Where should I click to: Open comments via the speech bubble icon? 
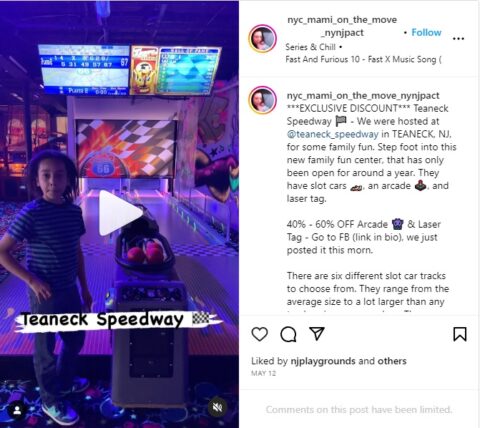tap(288, 334)
